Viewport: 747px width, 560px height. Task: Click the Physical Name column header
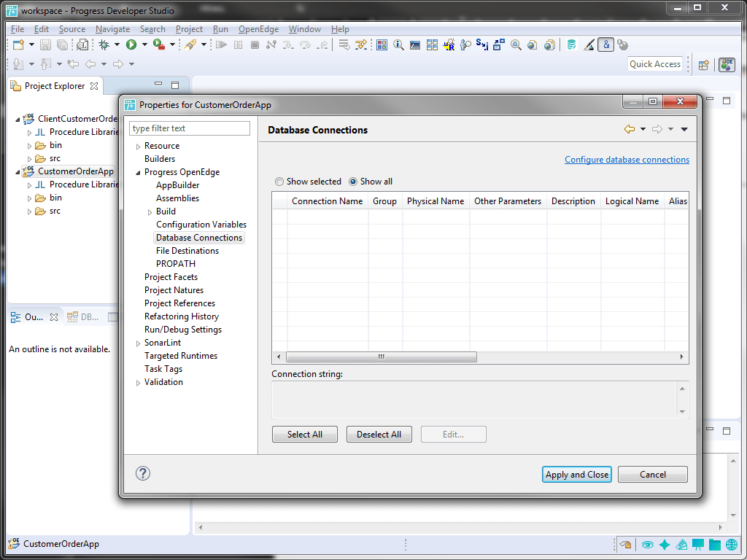pos(436,201)
